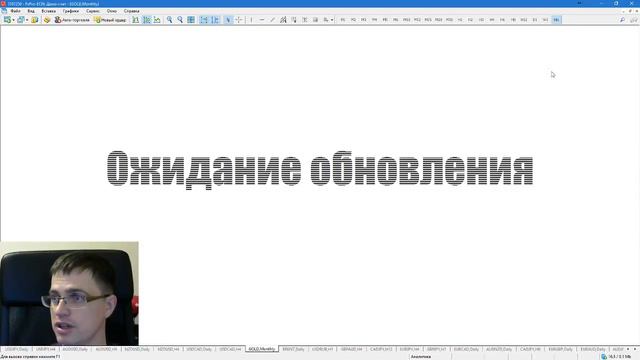This screenshot has height=360, width=640.
Task: Open the Графики menu
Action: coord(71,11)
